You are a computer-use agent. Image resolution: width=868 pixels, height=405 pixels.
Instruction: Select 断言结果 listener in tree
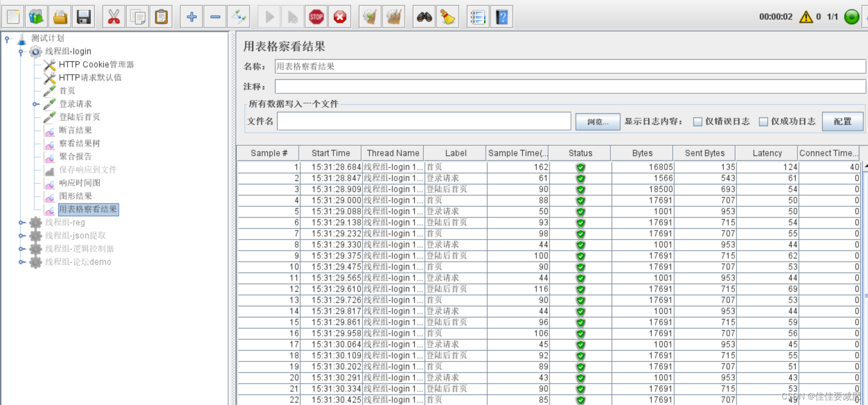[x=75, y=130]
